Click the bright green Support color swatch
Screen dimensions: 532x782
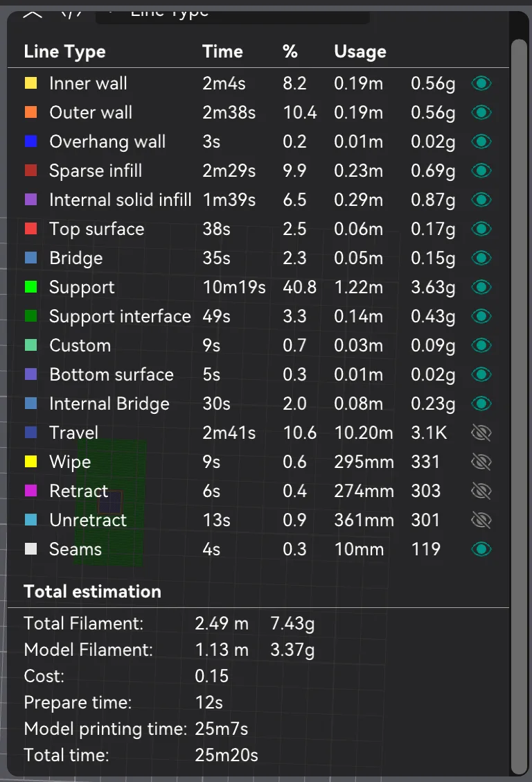tap(31, 287)
